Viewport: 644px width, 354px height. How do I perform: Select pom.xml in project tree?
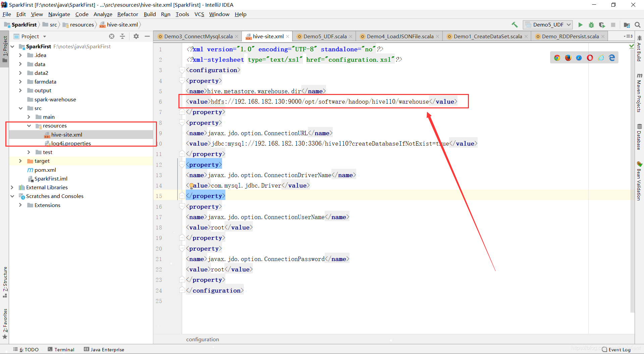[x=45, y=170]
